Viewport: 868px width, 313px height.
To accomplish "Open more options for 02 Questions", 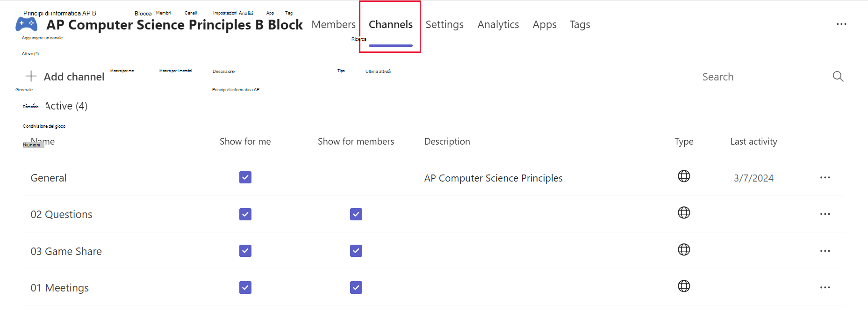I will click(x=825, y=214).
